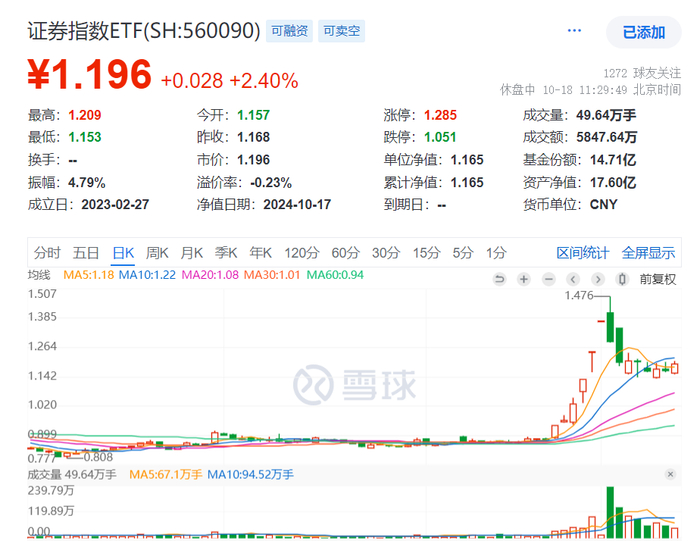This screenshot has height=541, width=700.
Task: Click the 货币单位 value CNY
Action: coord(604,204)
